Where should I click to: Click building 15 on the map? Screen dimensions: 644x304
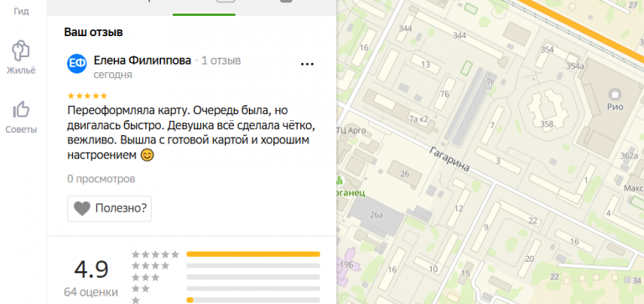tap(465, 274)
